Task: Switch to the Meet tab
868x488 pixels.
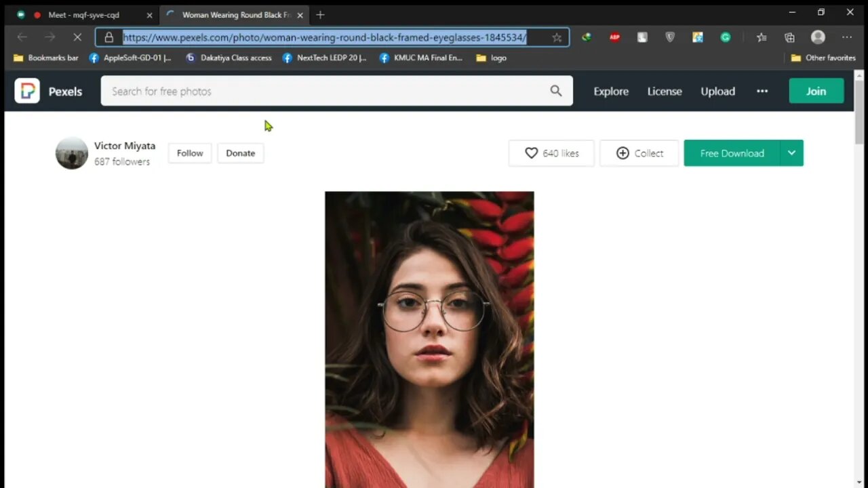Action: [83, 15]
